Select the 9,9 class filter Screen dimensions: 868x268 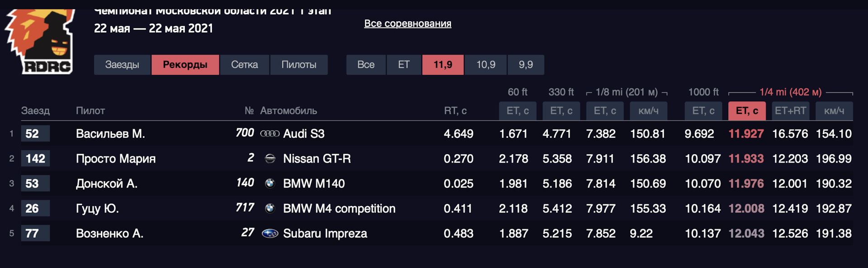525,65
